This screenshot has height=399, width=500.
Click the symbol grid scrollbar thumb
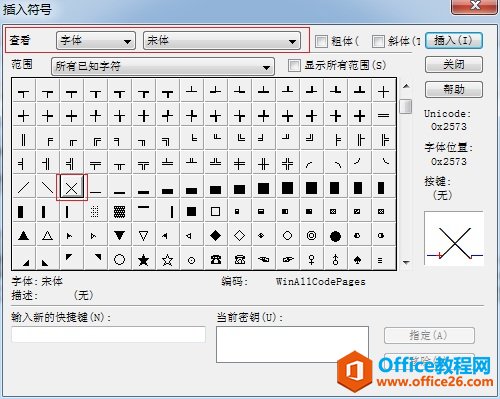(406, 106)
